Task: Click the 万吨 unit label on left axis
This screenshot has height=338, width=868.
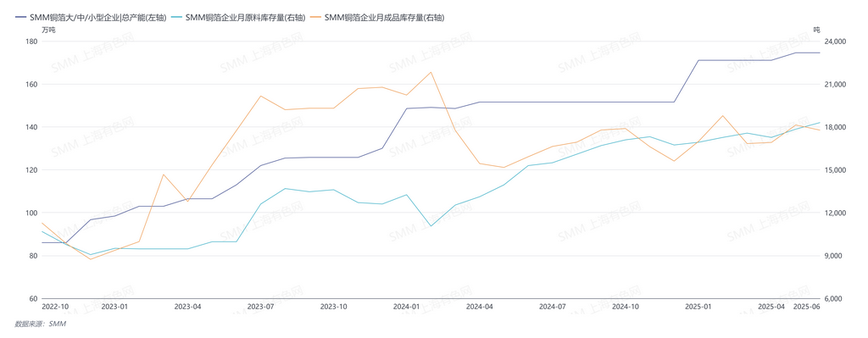Action: 48,30
